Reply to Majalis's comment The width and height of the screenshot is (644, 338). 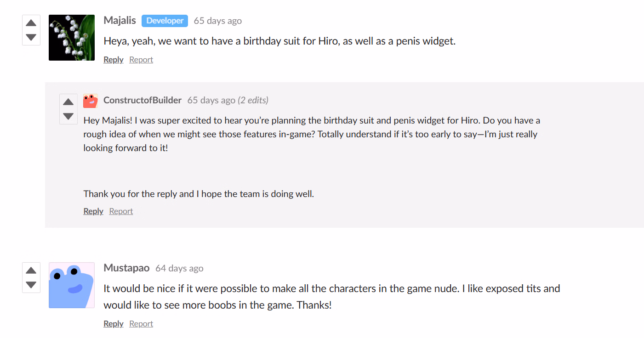[x=113, y=60]
